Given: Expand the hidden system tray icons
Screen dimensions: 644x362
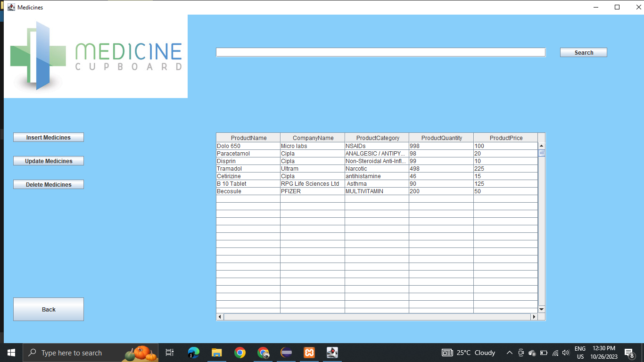Looking at the screenshot, I should point(510,353).
